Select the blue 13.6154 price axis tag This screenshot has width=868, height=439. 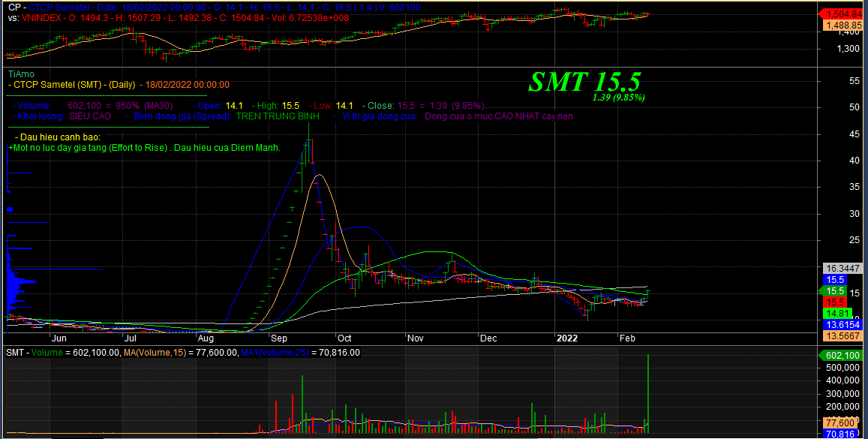pyautogui.click(x=843, y=324)
